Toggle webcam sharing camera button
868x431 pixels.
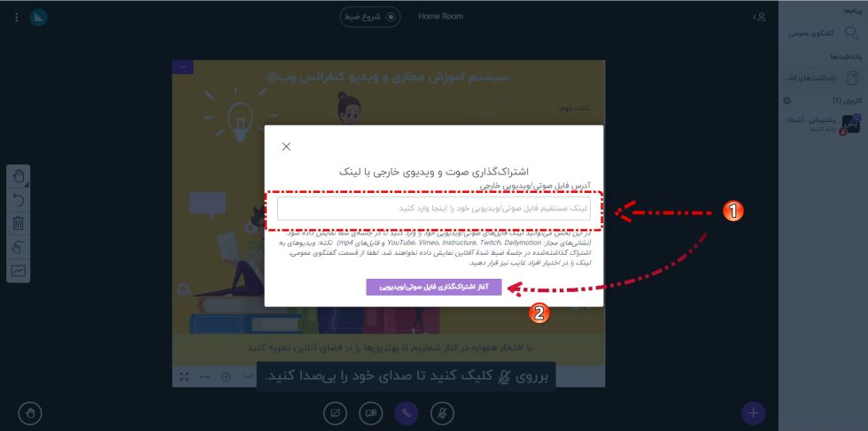[x=371, y=412]
